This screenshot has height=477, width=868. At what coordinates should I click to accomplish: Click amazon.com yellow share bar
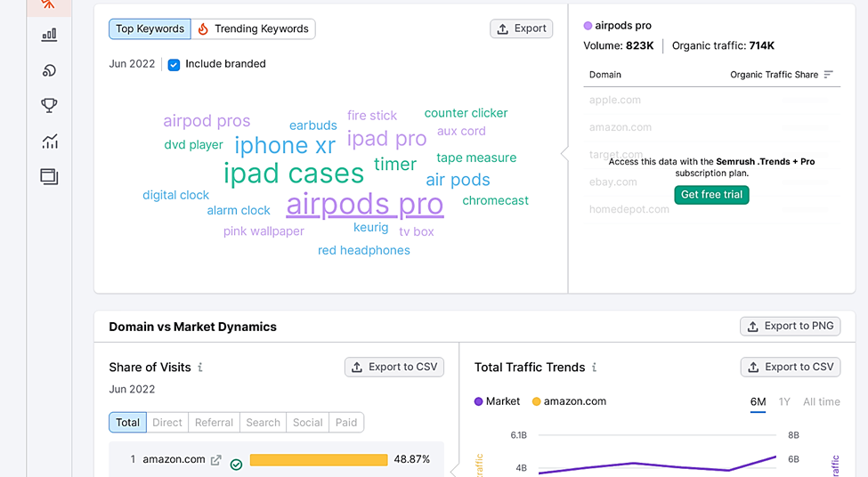[x=319, y=460]
